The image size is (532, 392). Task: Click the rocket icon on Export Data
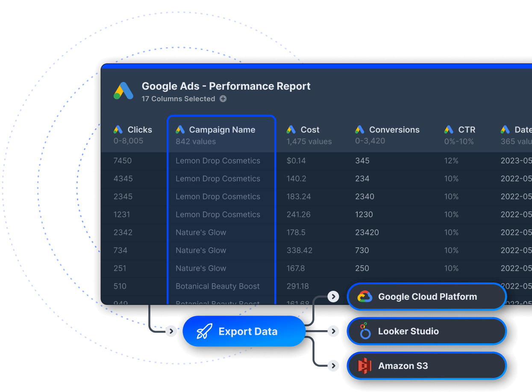coord(205,331)
